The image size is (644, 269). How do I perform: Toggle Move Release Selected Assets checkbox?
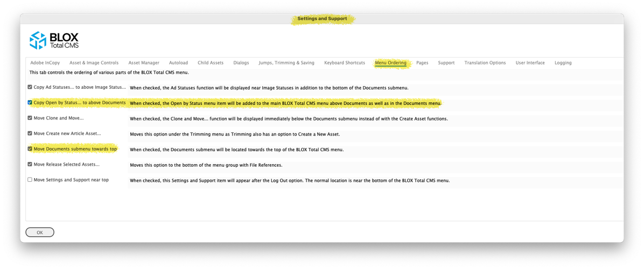point(30,165)
